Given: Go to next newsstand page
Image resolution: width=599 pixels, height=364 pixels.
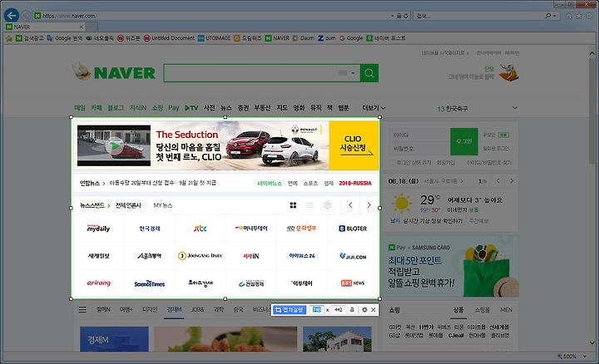Looking at the screenshot, I should [369, 205].
